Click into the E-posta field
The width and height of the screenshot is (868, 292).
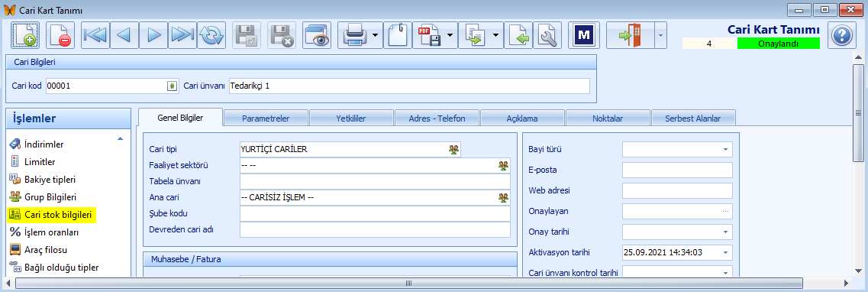coord(678,170)
